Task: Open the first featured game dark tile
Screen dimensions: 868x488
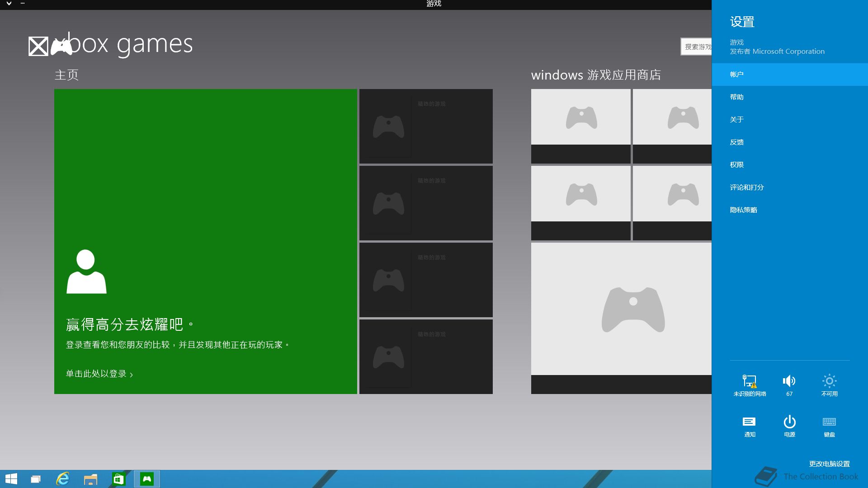Action: 426,126
